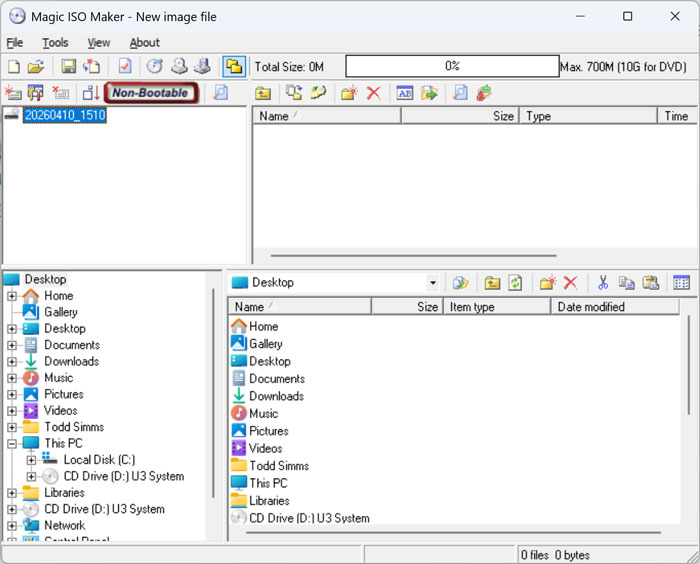Click the Make ISO from CD-ROM drive icon
Viewport: 700px width, 564px height.
179,67
